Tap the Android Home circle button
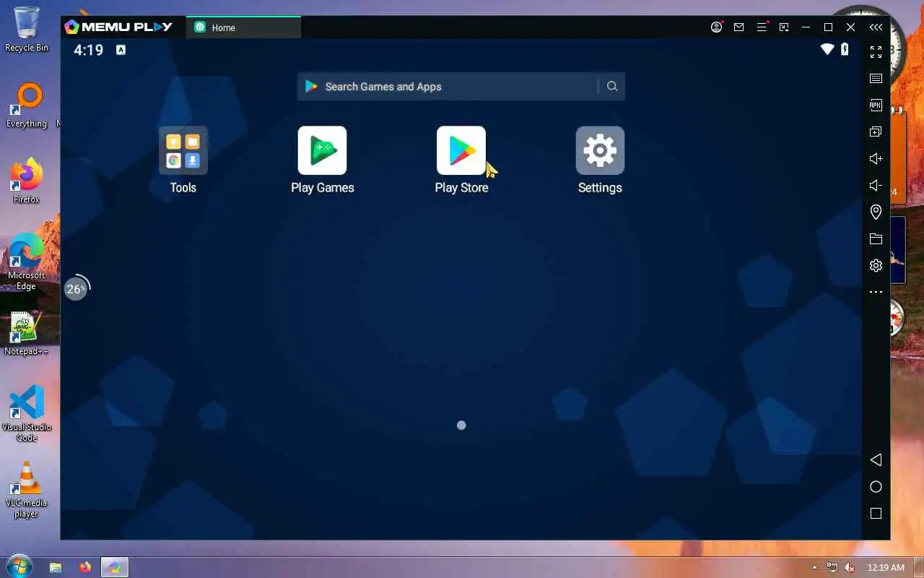The height and width of the screenshot is (578, 924). coord(876,487)
